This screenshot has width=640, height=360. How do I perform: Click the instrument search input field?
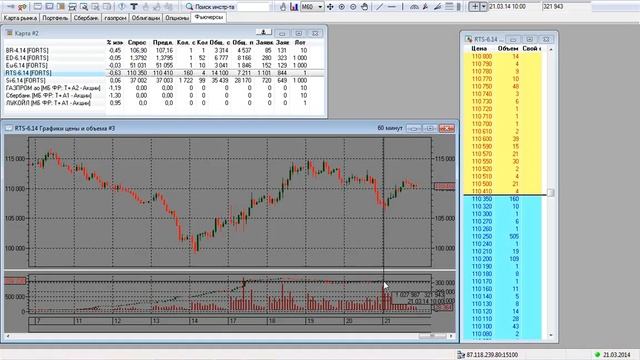pos(254,7)
